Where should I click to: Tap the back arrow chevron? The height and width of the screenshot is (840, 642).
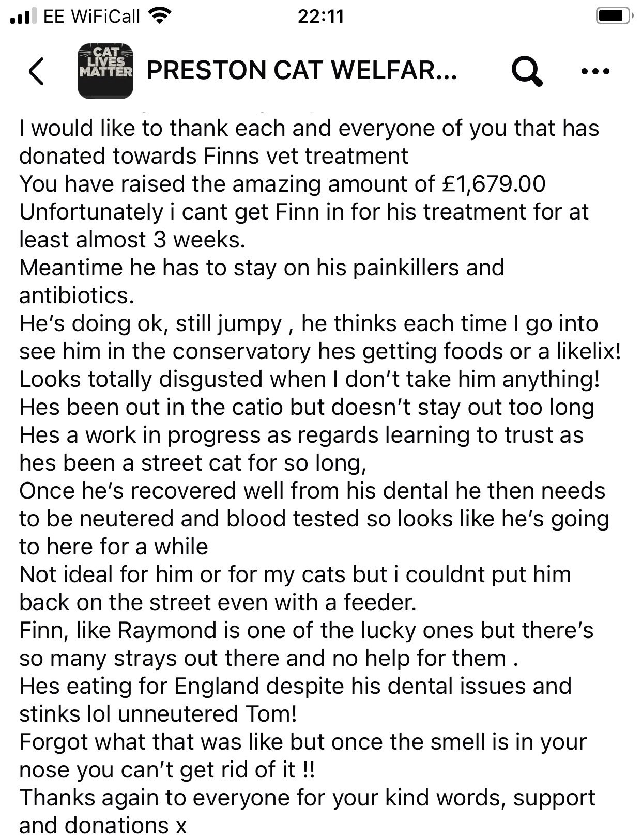pos(36,71)
